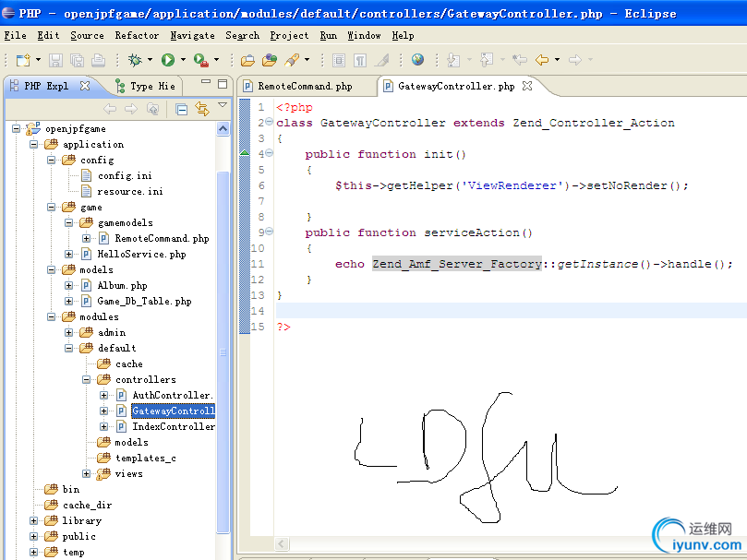Expand the library folder
747x560 pixels.
coord(33,521)
